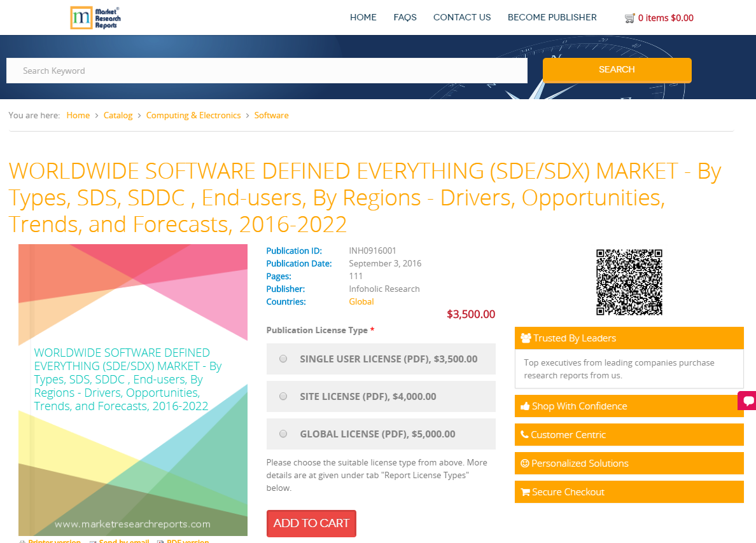The image size is (756, 543).
Task: Follow the Catalog breadcrumb link
Action: tap(118, 115)
